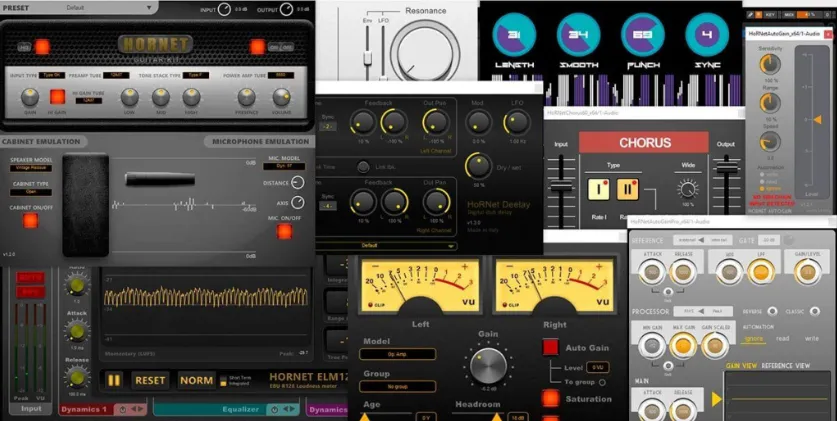Open the Tone Stack Type selector
The height and width of the screenshot is (421, 837).
(x=196, y=75)
